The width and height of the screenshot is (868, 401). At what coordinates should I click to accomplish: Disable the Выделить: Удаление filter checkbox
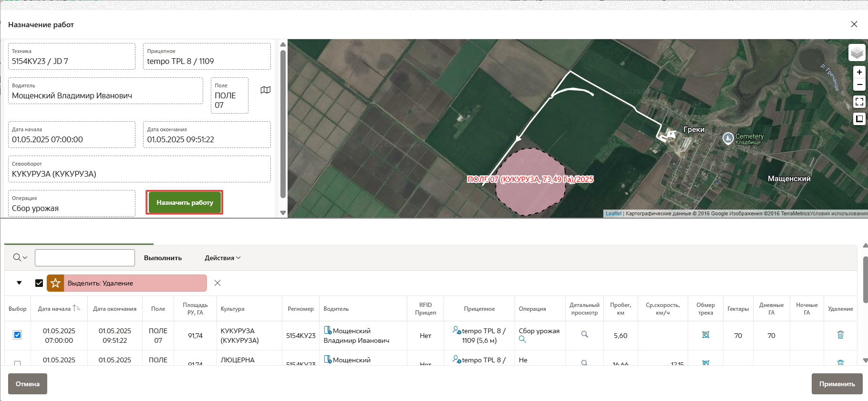pyautogui.click(x=39, y=283)
